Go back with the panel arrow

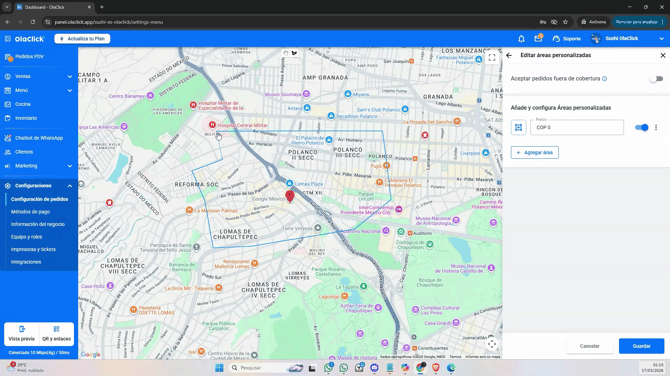(x=509, y=55)
